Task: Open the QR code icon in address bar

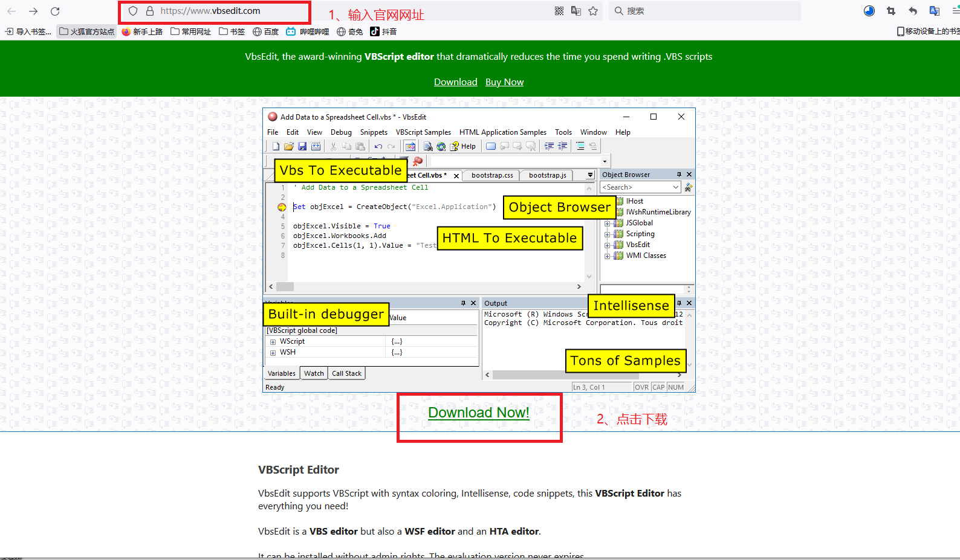Action: point(559,11)
